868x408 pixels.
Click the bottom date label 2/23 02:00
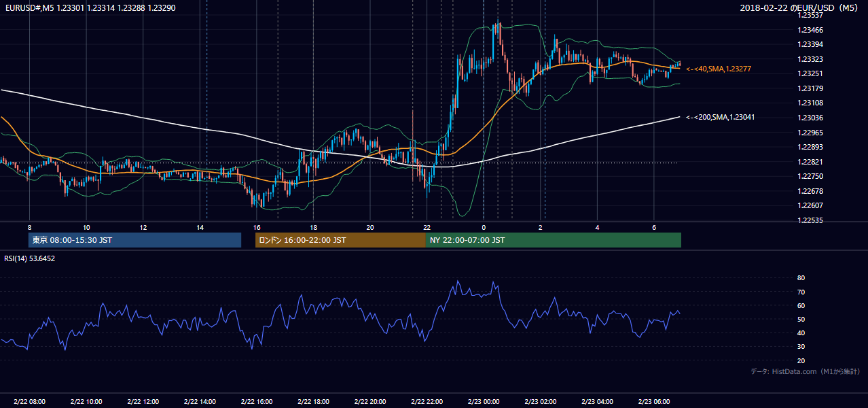point(540,402)
